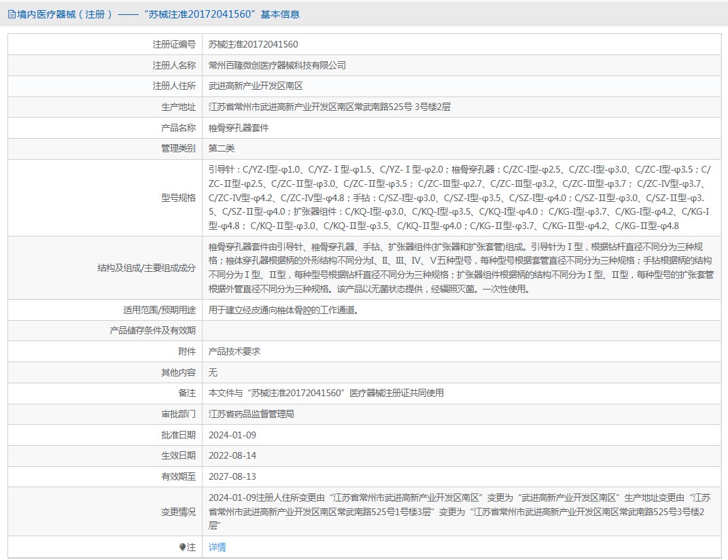Click the 其他内容 label
This screenshot has width=728, height=560.
coord(178,372)
